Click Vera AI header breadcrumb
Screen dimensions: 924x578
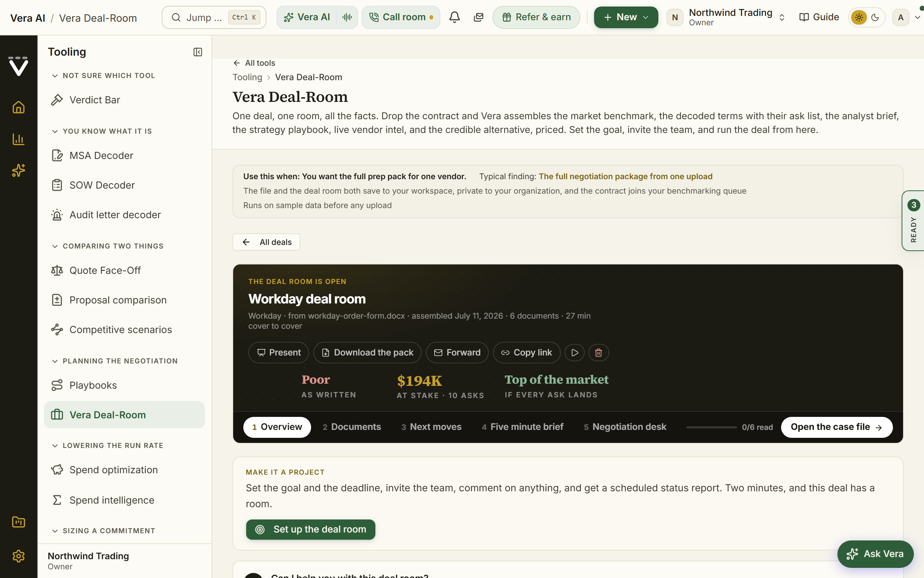coord(27,18)
